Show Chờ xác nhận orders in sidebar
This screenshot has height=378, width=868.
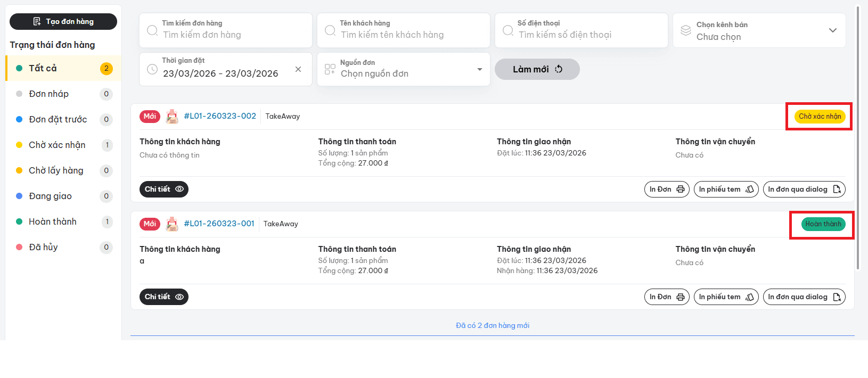click(63, 145)
